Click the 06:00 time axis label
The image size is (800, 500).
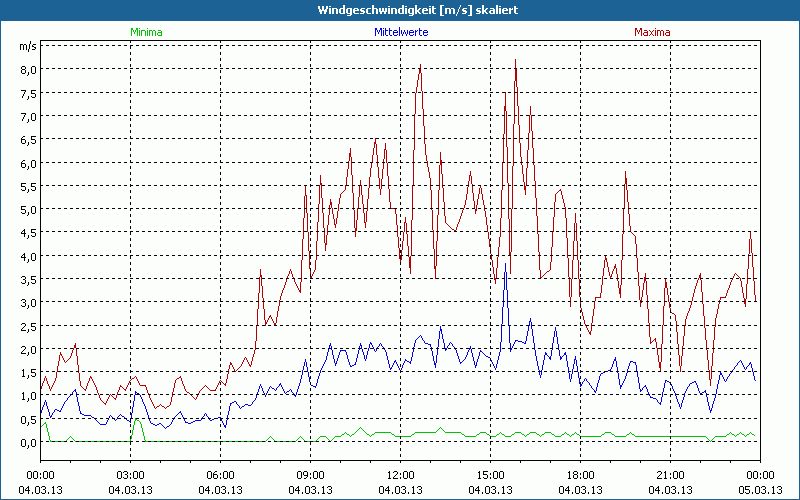point(220,476)
